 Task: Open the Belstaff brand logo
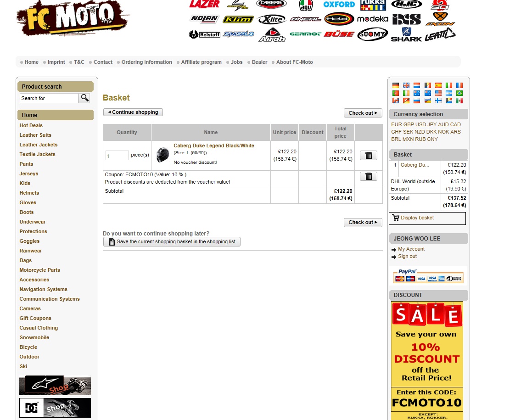point(205,34)
